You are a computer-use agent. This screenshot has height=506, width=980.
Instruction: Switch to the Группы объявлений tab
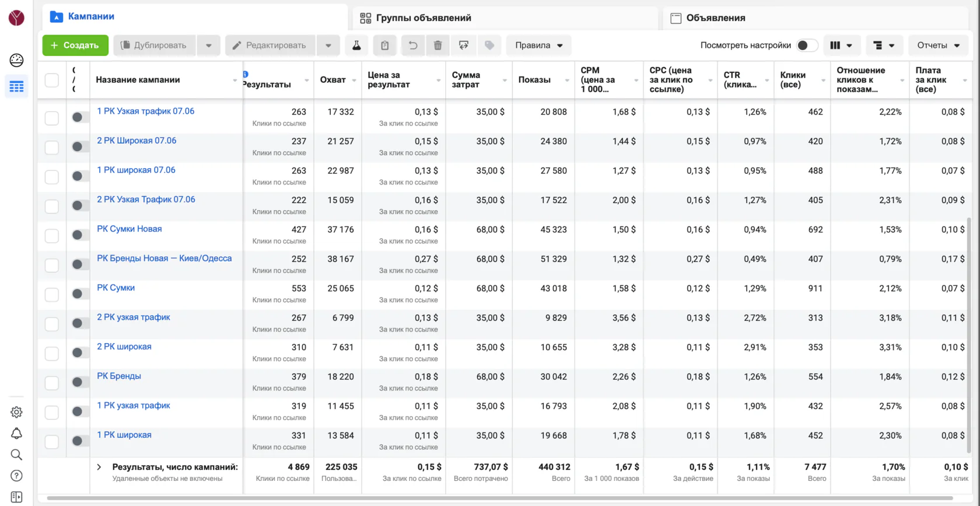coord(506,18)
